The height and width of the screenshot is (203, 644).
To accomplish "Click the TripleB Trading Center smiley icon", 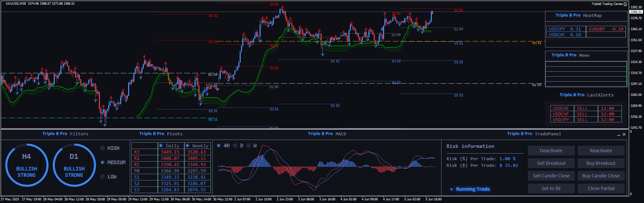I will [625, 4].
